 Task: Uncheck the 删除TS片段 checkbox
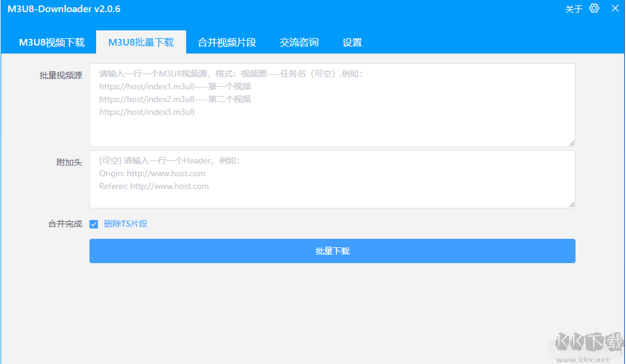click(94, 224)
